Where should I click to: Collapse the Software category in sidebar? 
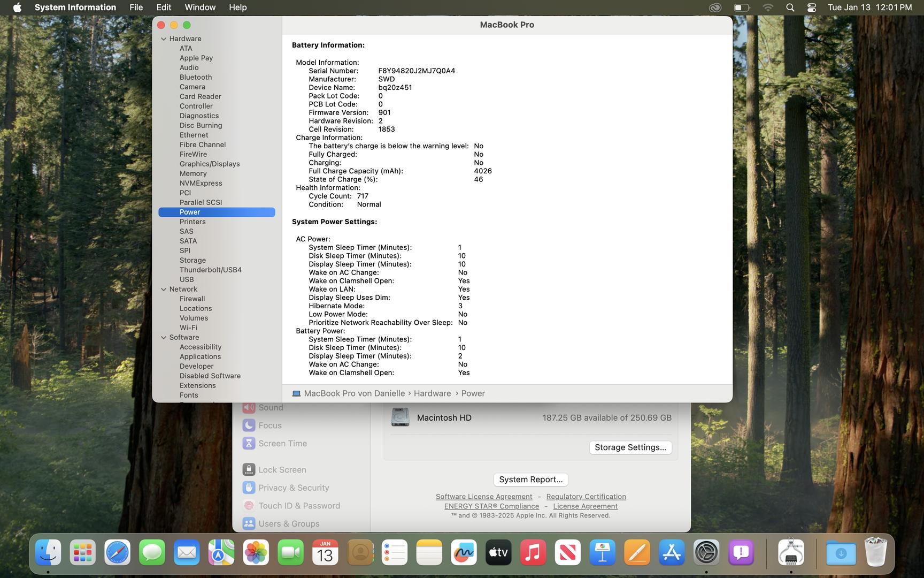(x=164, y=338)
